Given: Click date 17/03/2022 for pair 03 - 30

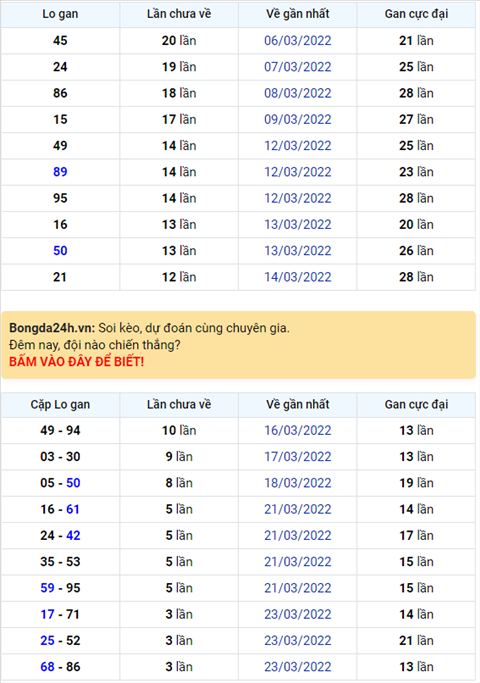Looking at the screenshot, I should 297,456.
